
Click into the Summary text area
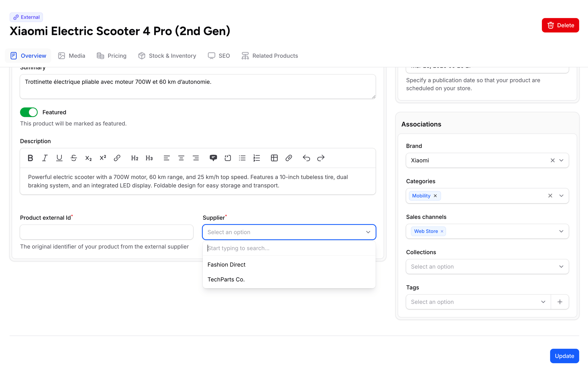(x=198, y=87)
